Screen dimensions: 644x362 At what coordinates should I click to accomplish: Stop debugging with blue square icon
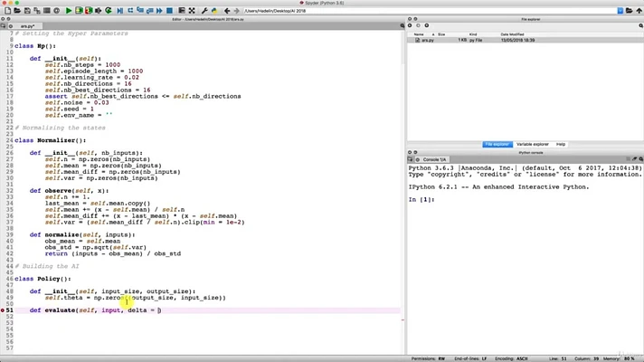click(169, 11)
